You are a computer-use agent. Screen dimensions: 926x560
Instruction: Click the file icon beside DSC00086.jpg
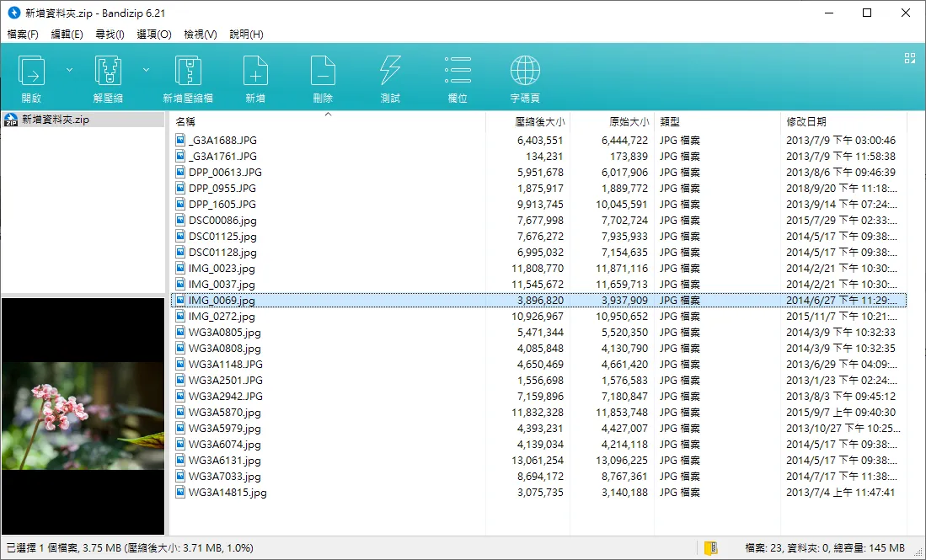[x=180, y=220]
